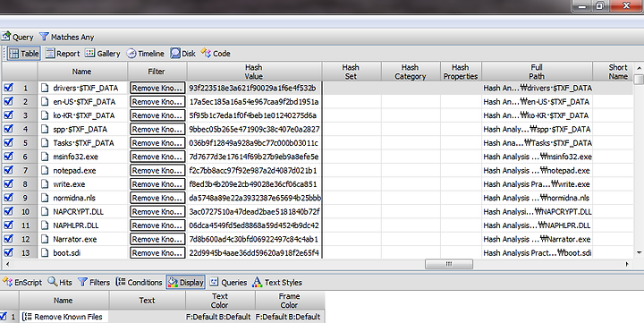The height and width of the screenshot is (323, 644).
Task: Click file icon beside msinfo32.exe
Action: point(45,157)
